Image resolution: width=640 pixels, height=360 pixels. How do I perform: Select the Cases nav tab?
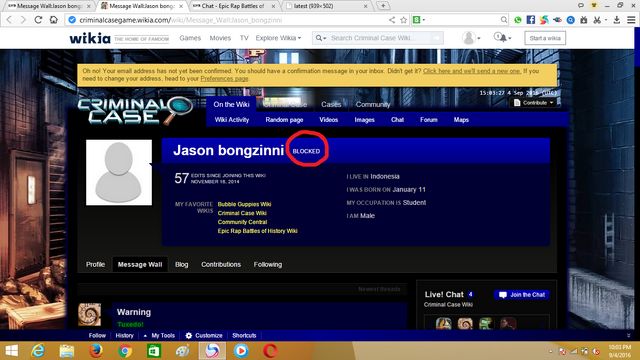pyautogui.click(x=331, y=104)
